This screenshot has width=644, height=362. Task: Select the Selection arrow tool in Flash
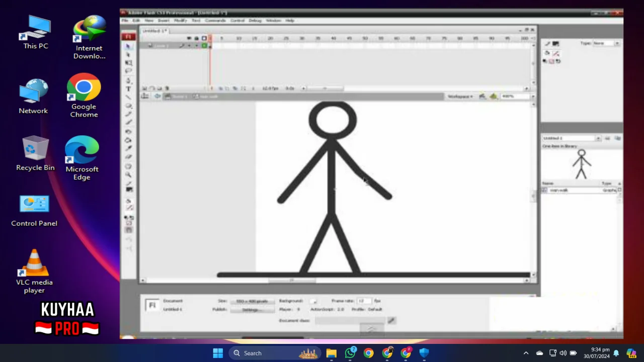(128, 46)
